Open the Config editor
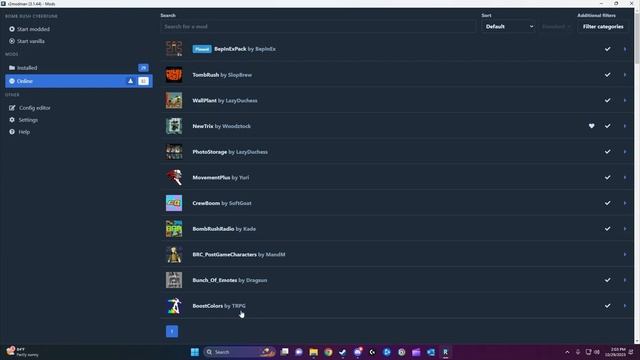The height and width of the screenshot is (360, 640). [x=30, y=108]
